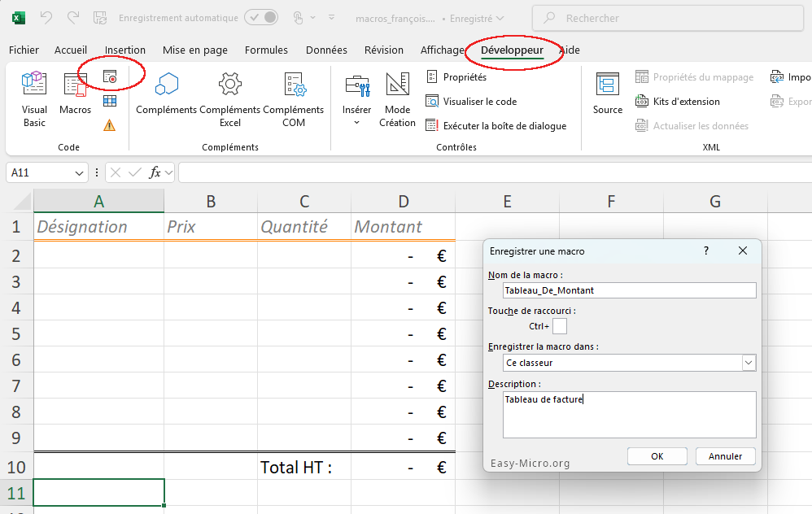Click the Nom de la macro field

coord(629,290)
